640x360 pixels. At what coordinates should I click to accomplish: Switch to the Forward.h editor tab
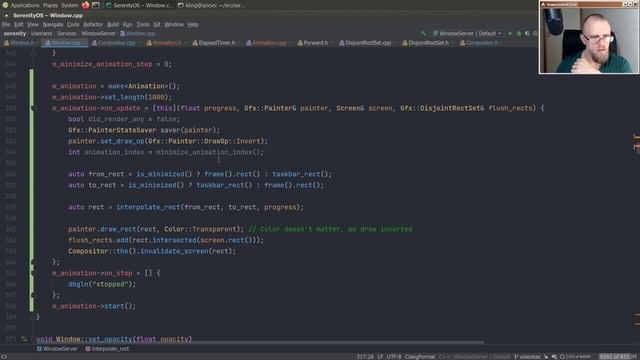click(x=315, y=43)
